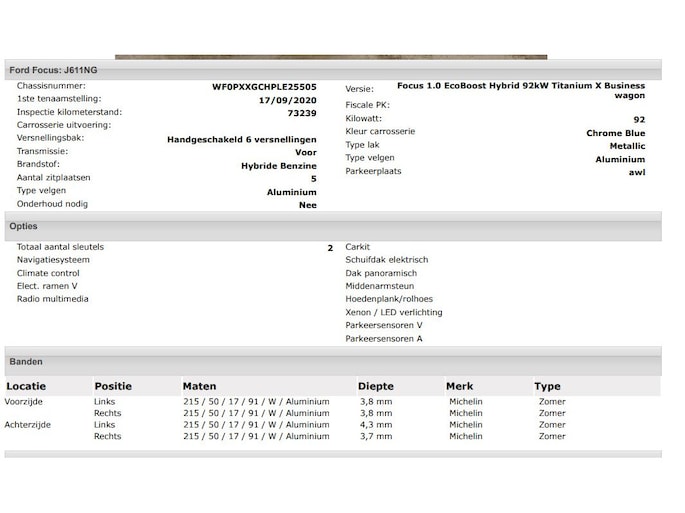Click the Xenon / LED verlichting option
Viewport: 685px width, 513px height.
click(x=394, y=312)
